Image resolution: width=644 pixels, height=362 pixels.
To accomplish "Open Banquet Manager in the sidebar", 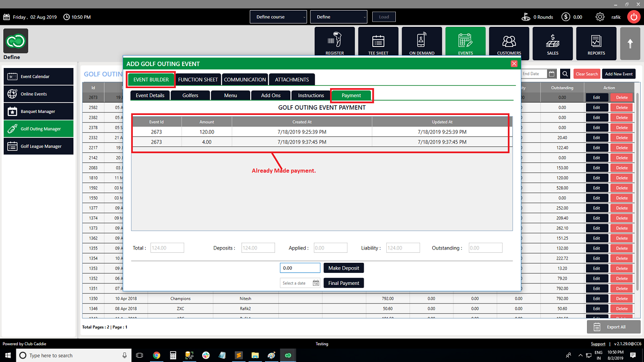I will click(39, 112).
